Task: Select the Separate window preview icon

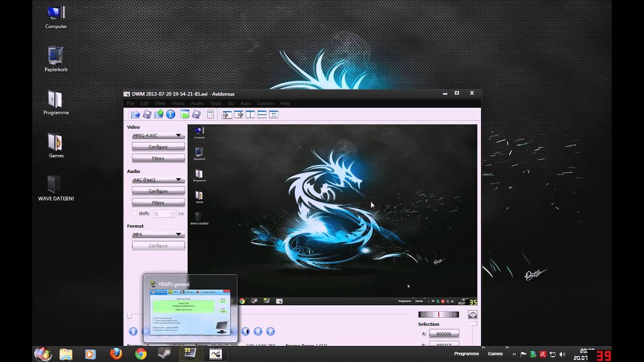Action: [x=273, y=115]
